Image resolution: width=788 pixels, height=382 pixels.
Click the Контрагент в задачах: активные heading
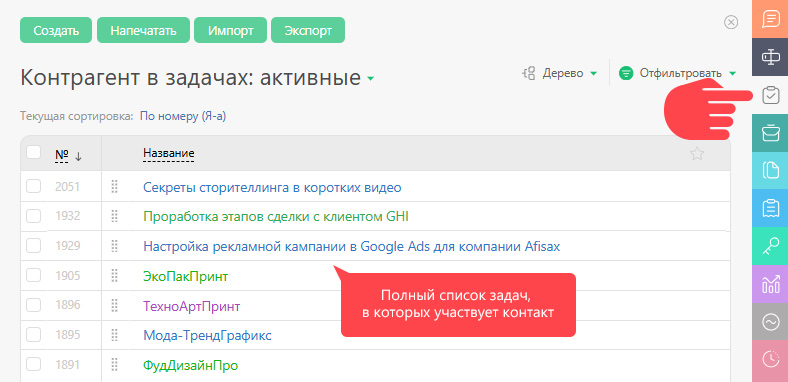[x=190, y=78]
